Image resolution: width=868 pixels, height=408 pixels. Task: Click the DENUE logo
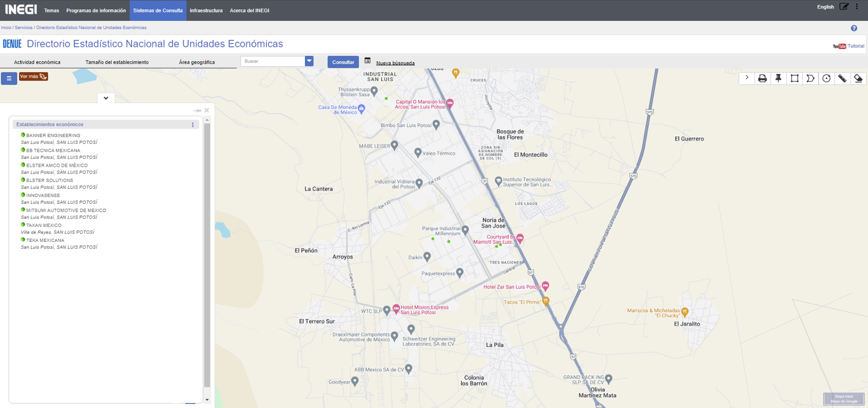(12, 44)
